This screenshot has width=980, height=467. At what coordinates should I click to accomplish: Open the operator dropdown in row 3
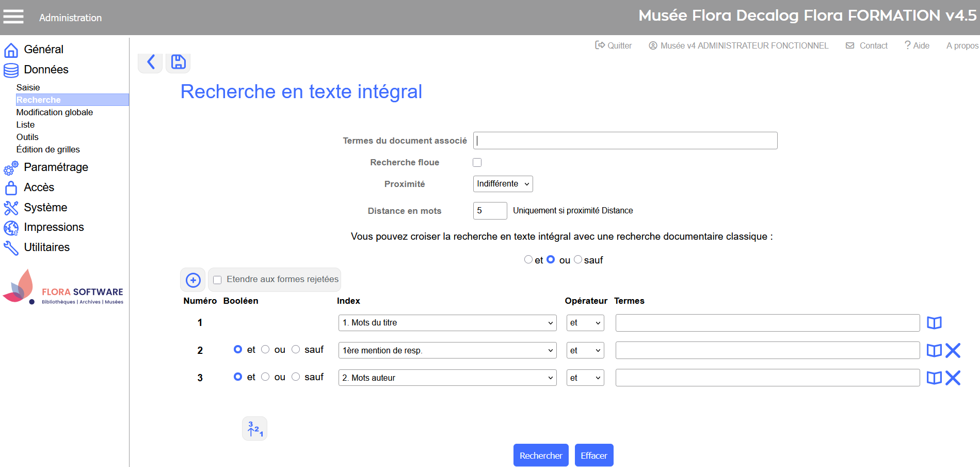coord(585,378)
